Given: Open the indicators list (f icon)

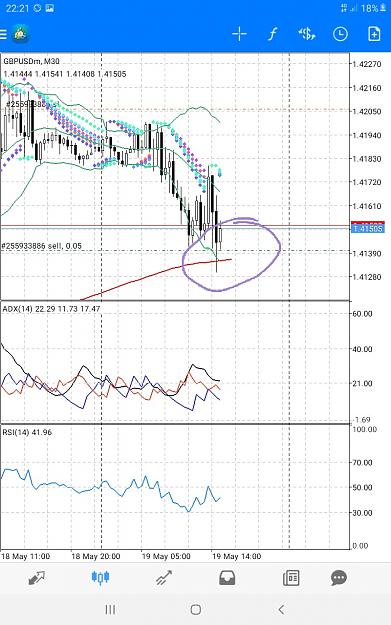Looking at the screenshot, I should click(x=273, y=34).
